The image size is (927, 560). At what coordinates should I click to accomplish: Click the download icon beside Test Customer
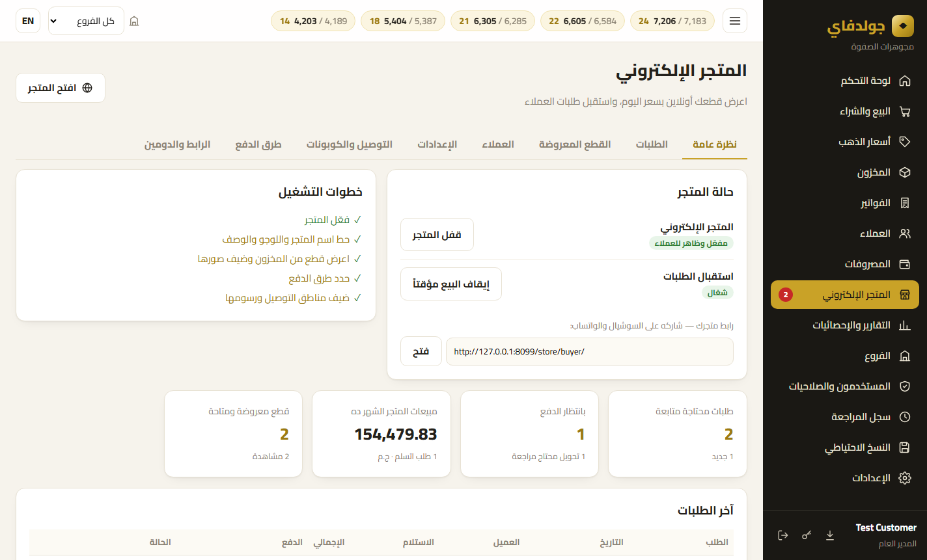(830, 535)
